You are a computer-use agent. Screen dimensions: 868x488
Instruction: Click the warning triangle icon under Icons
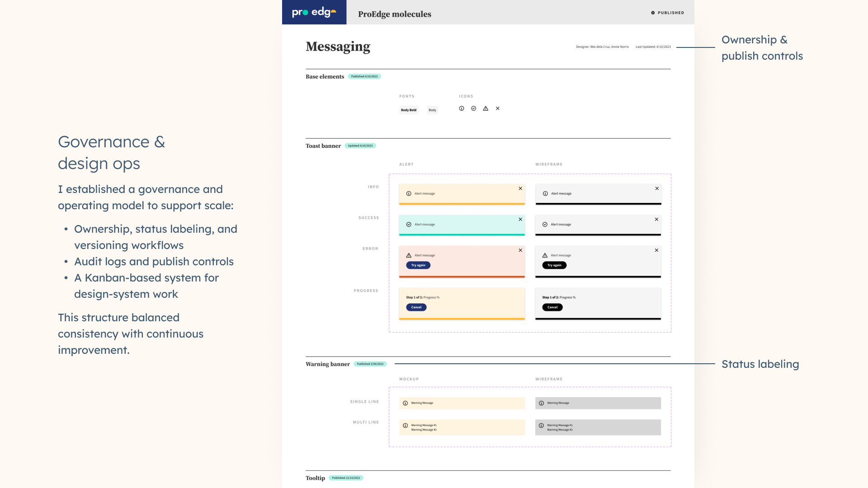click(x=486, y=108)
